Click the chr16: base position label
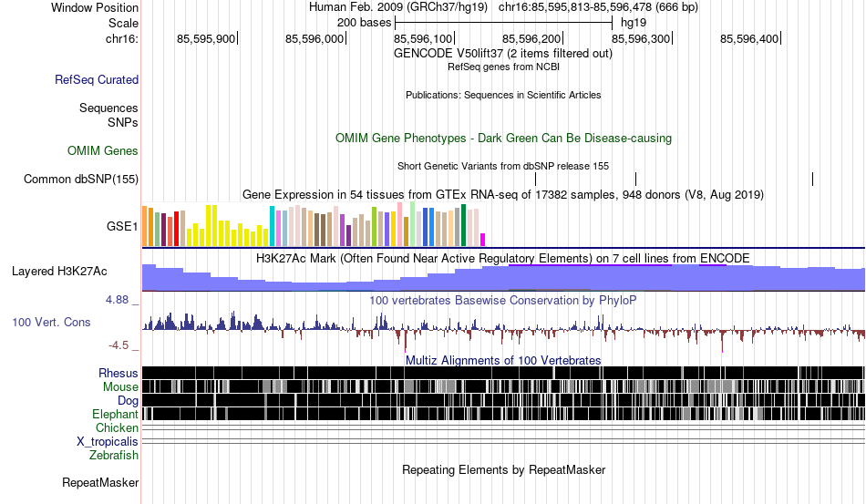Viewport: 866px width, 504px height. pos(121,38)
